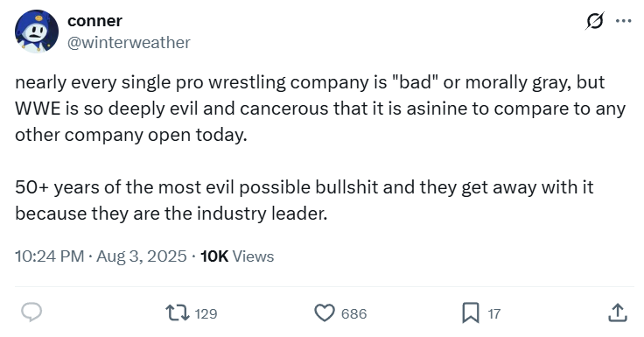Click the 17 bookmarks count

(x=494, y=313)
